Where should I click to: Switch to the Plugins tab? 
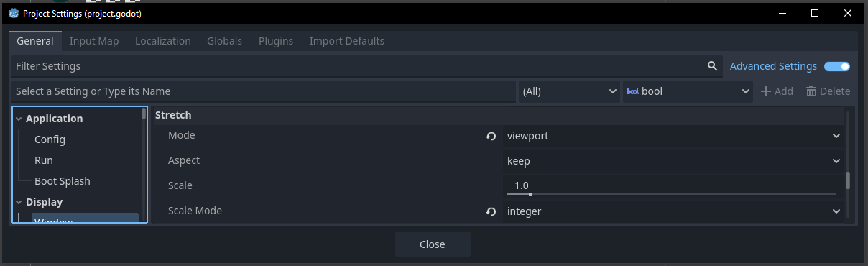[276, 41]
